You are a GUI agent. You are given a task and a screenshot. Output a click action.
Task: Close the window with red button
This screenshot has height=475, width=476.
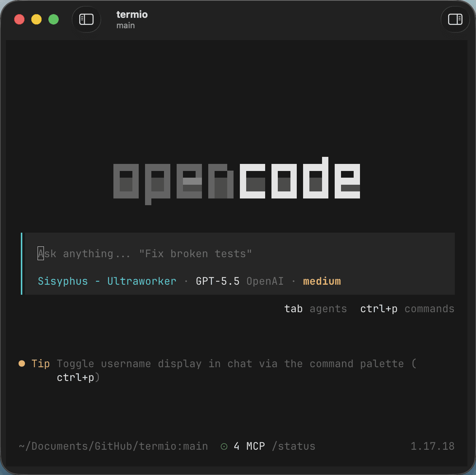[x=19, y=19]
